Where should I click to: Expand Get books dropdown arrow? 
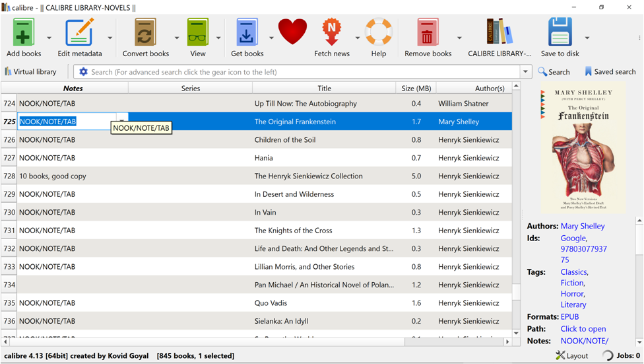(x=271, y=38)
